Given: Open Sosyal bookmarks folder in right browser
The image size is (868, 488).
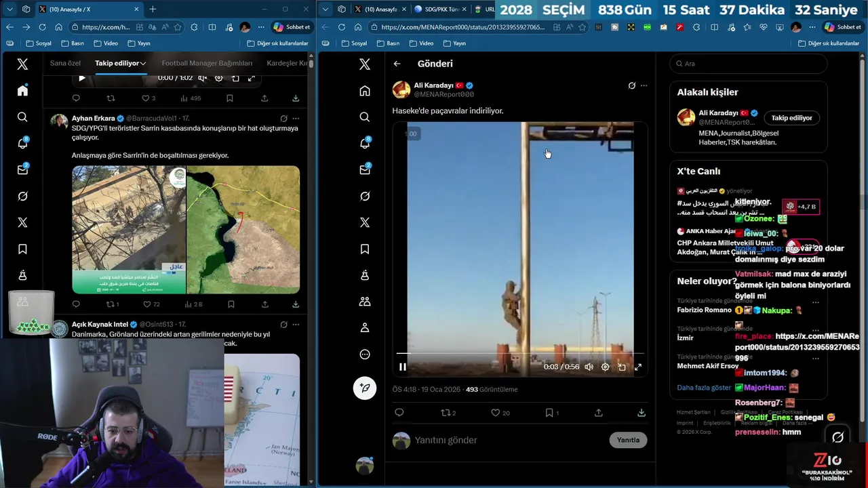Looking at the screenshot, I should (353, 43).
